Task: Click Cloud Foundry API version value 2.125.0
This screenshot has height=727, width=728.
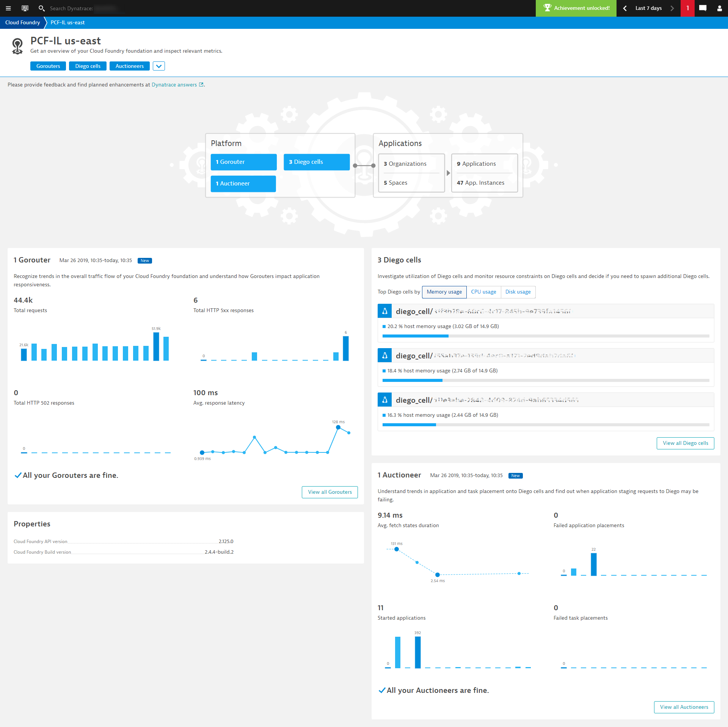Action: pos(226,542)
